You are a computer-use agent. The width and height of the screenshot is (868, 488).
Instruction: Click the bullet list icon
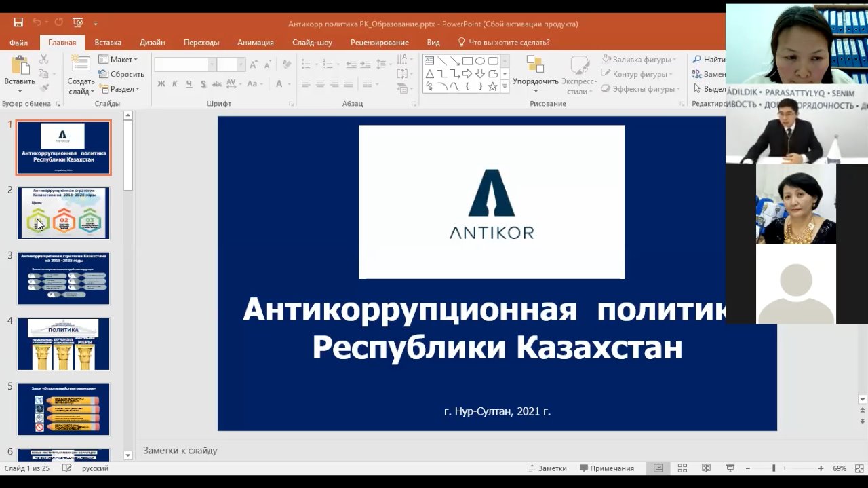pos(306,64)
